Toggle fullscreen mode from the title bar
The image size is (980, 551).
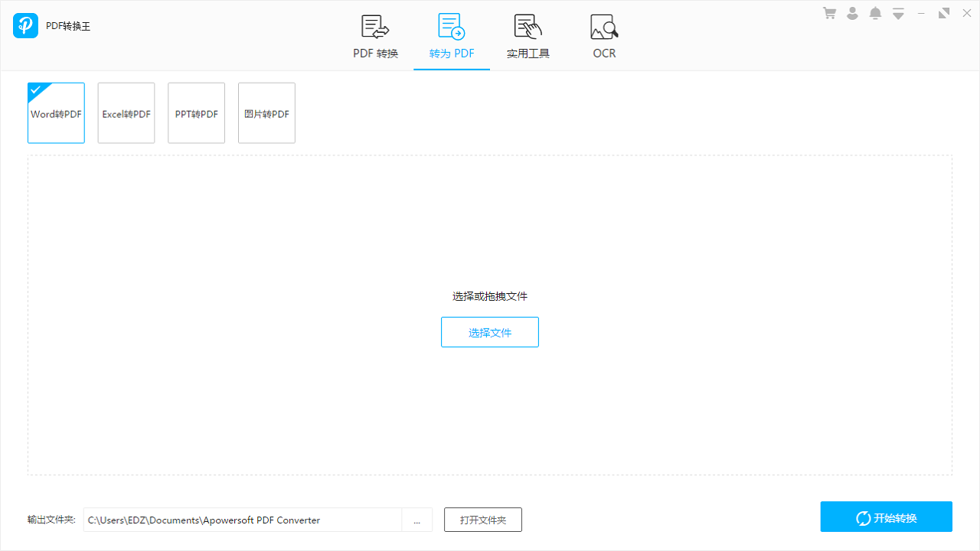pos(943,13)
